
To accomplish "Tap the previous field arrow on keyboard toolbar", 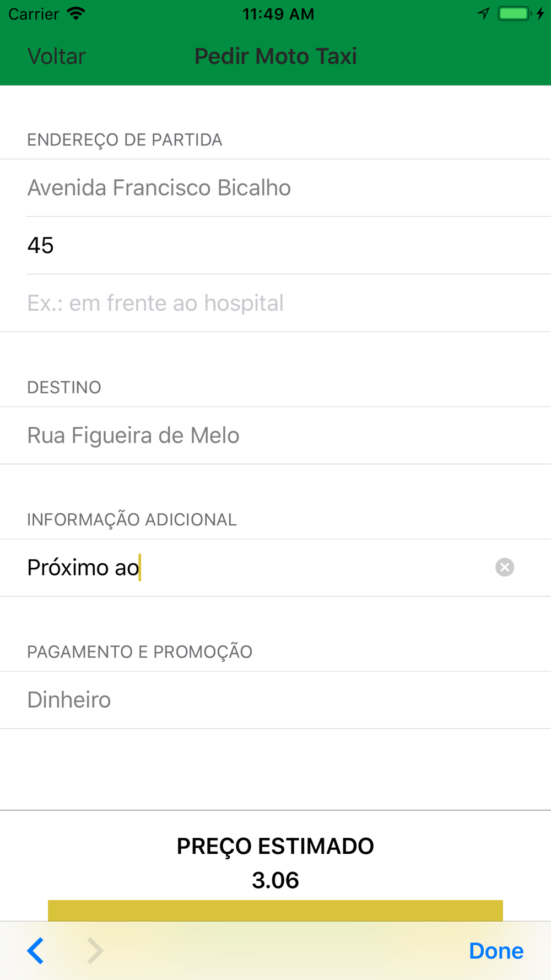I will [36, 951].
